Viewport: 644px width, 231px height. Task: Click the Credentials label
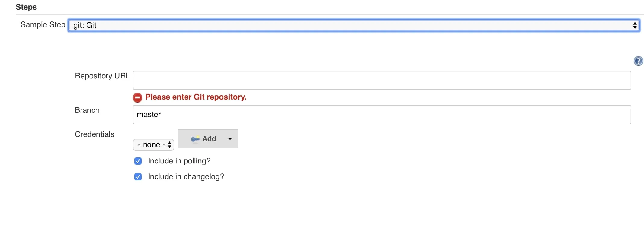coord(95,134)
